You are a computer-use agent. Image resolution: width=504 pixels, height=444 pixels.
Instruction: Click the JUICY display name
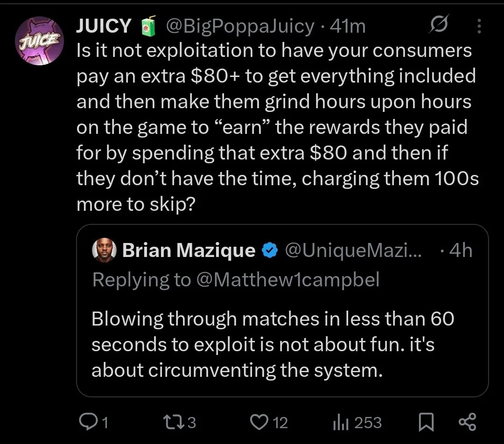[104, 26]
